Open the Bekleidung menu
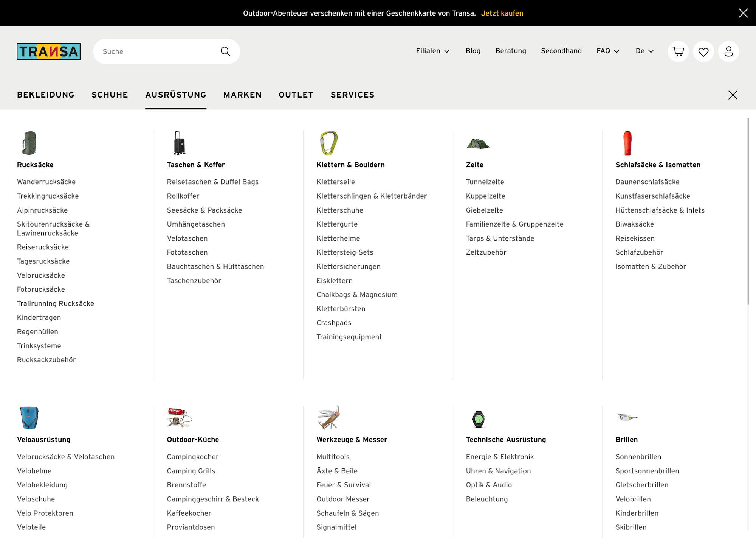Viewport: 756px width, 538px height. 46,95
